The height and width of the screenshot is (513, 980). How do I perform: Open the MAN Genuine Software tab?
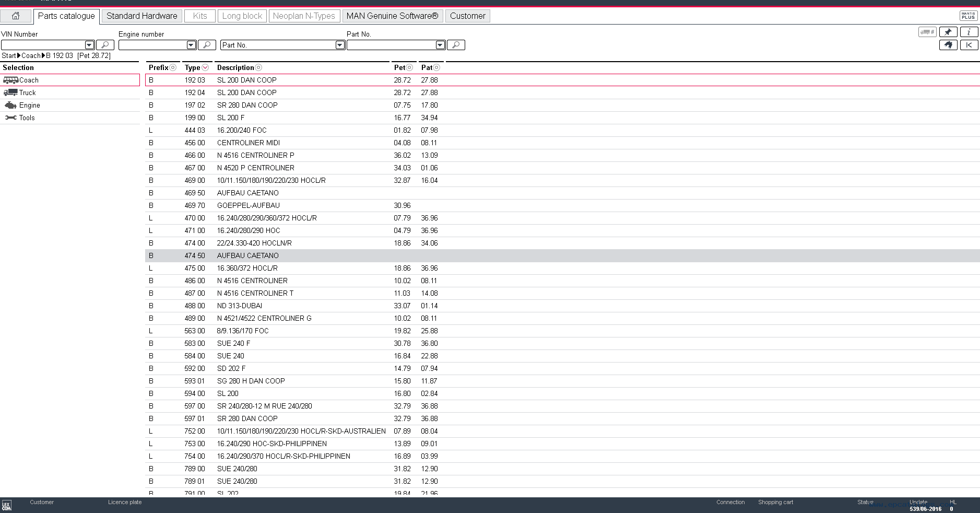pyautogui.click(x=392, y=16)
